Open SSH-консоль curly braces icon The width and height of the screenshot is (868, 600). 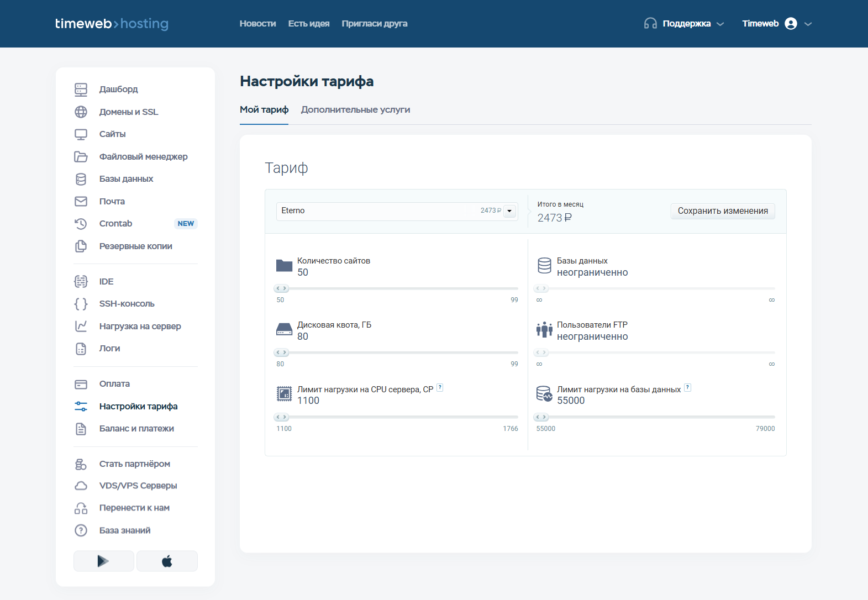coord(81,304)
